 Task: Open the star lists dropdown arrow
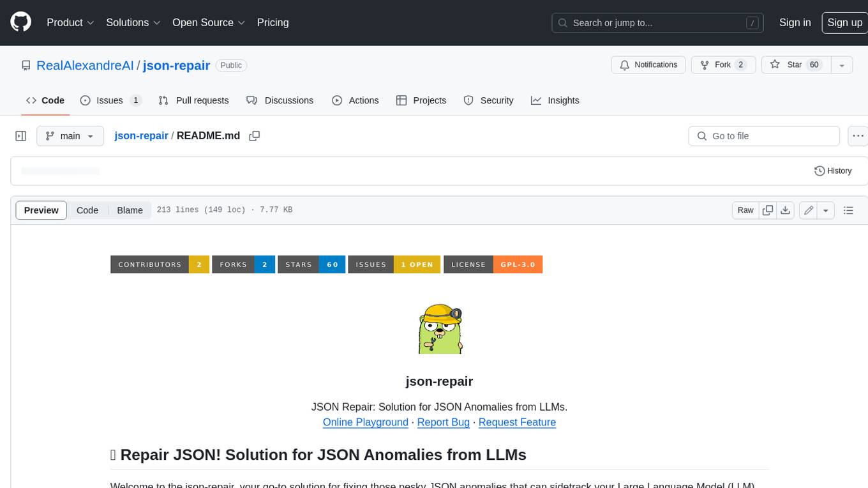pos(842,65)
